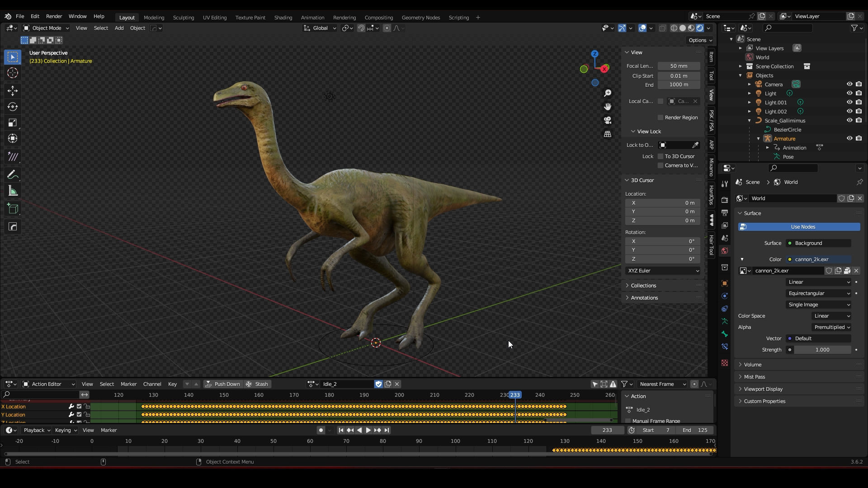
Task: Open the Object properties tab
Action: [725, 283]
